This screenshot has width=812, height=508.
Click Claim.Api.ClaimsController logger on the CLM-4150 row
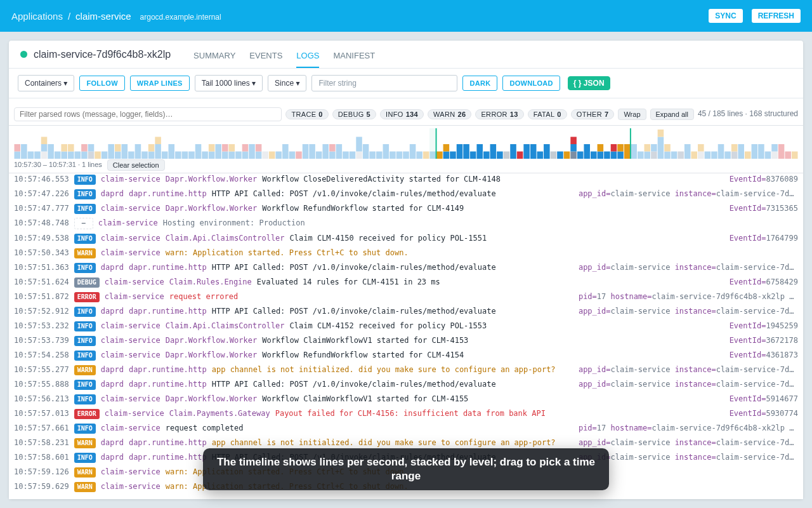[x=225, y=238]
